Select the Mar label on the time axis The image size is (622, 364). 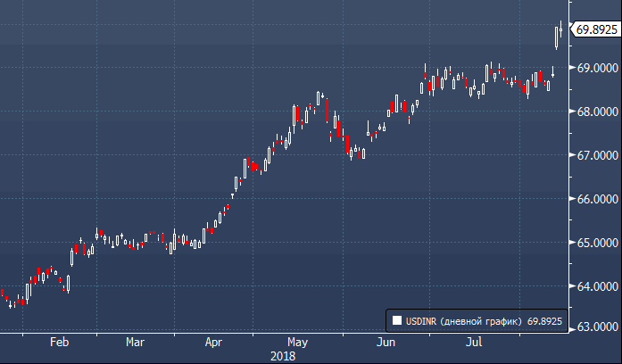coord(135,342)
